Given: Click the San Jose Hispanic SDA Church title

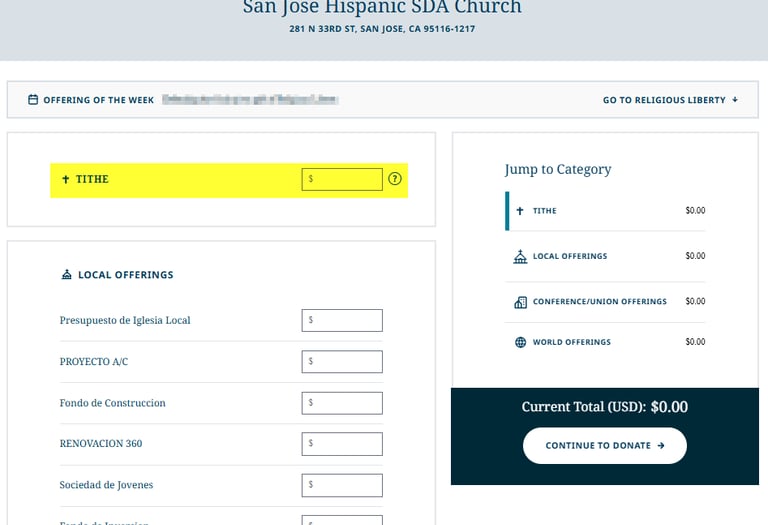Looking at the screenshot, I should tap(382, 7).
